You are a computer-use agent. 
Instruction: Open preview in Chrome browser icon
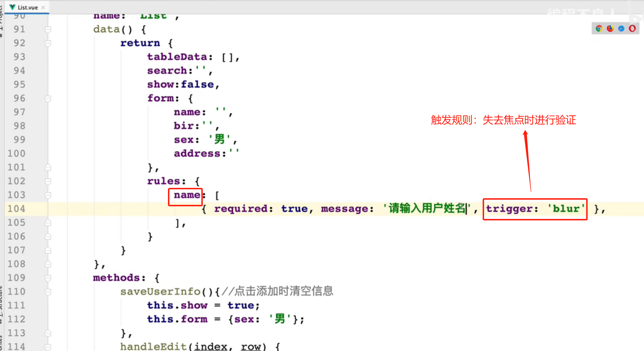point(599,28)
